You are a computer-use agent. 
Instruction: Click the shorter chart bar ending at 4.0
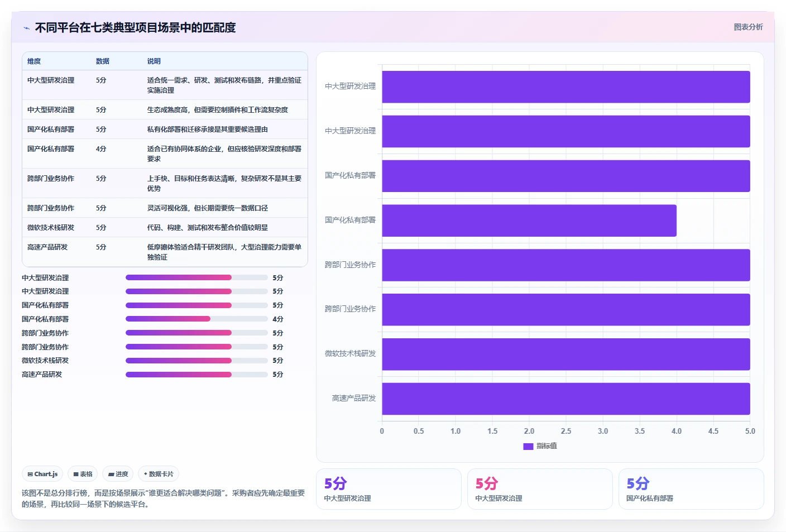pos(529,221)
